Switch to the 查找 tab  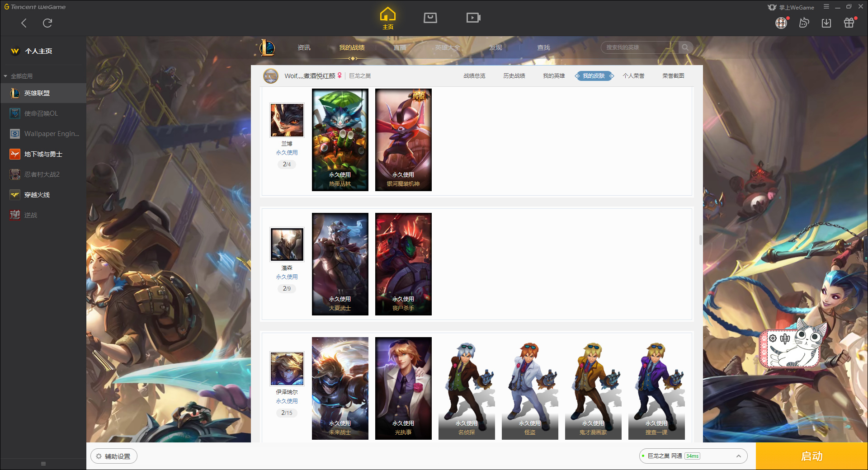click(543, 47)
